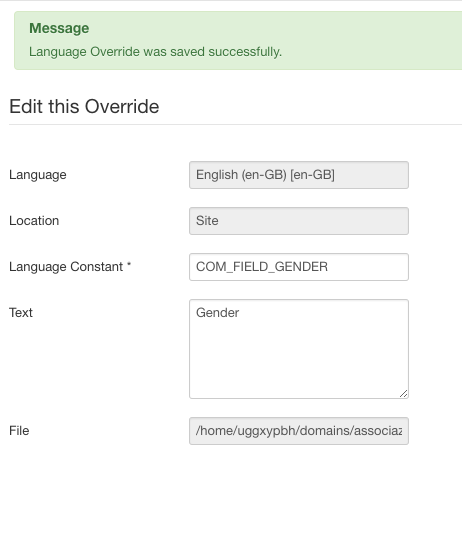Click the Edit this Override heading

click(84, 106)
